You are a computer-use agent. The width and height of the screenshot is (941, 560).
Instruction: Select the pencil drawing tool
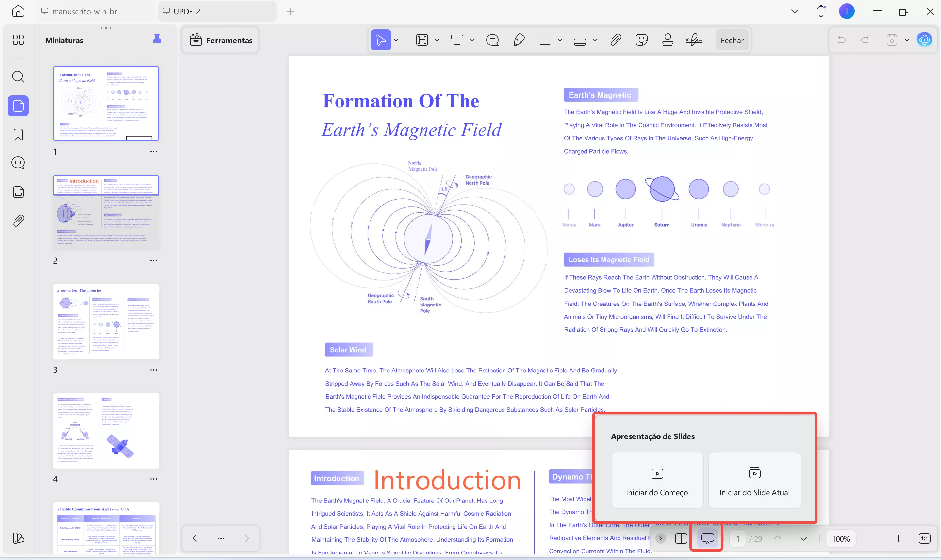(x=519, y=40)
